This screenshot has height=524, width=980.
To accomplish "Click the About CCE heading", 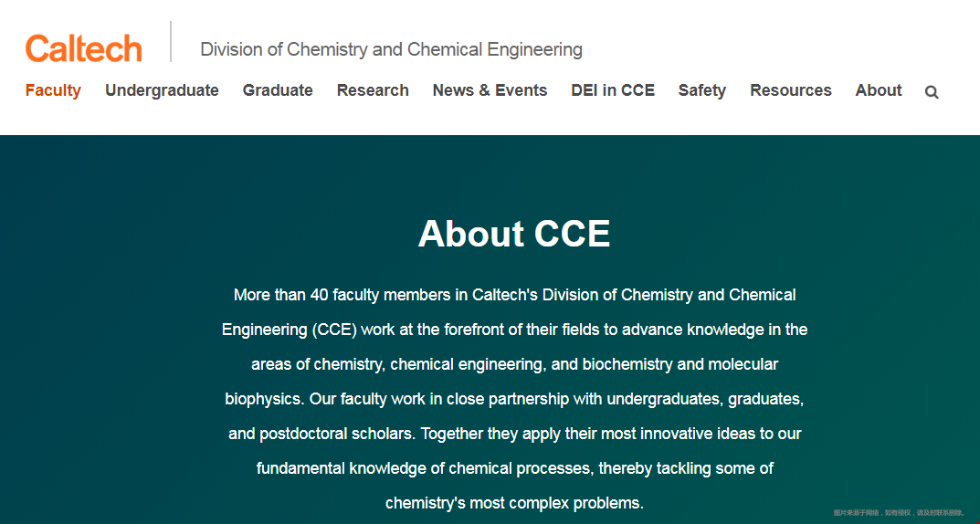I will (514, 234).
